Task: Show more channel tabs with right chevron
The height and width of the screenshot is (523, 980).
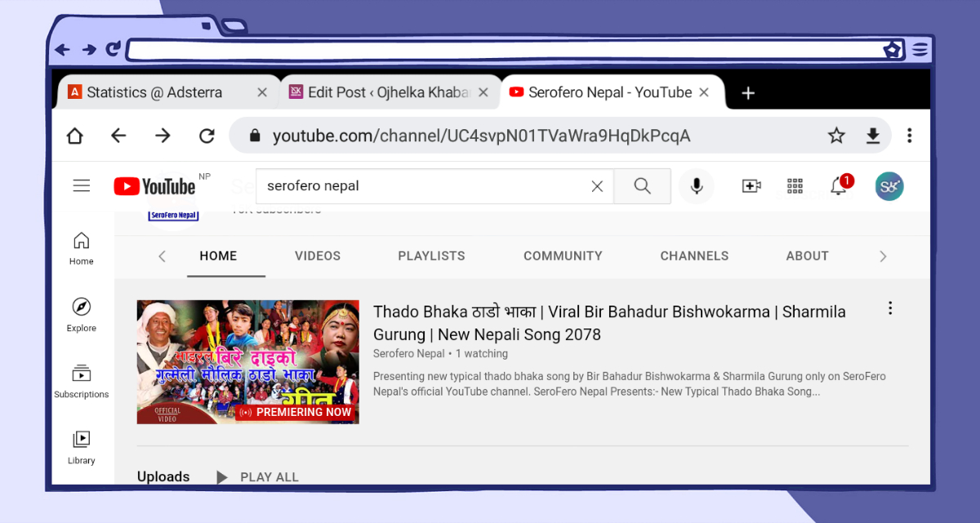Action: point(883,257)
